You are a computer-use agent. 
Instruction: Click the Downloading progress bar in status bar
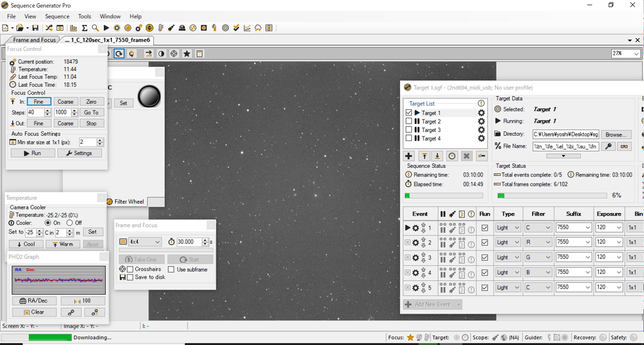(36, 337)
